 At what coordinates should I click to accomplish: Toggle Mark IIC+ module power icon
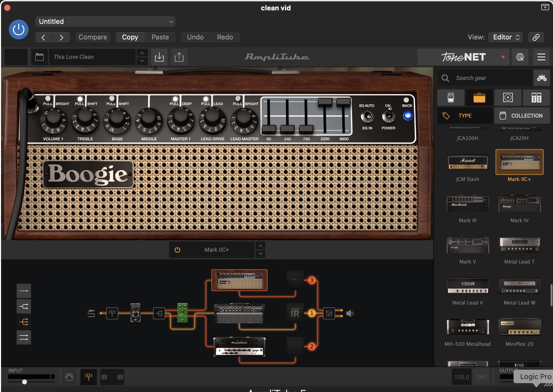[x=177, y=250]
